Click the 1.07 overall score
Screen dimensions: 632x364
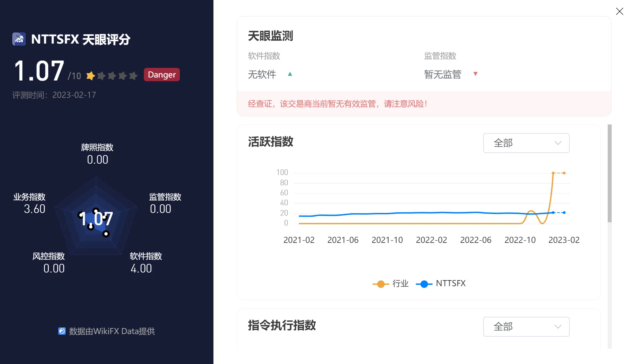(x=39, y=71)
